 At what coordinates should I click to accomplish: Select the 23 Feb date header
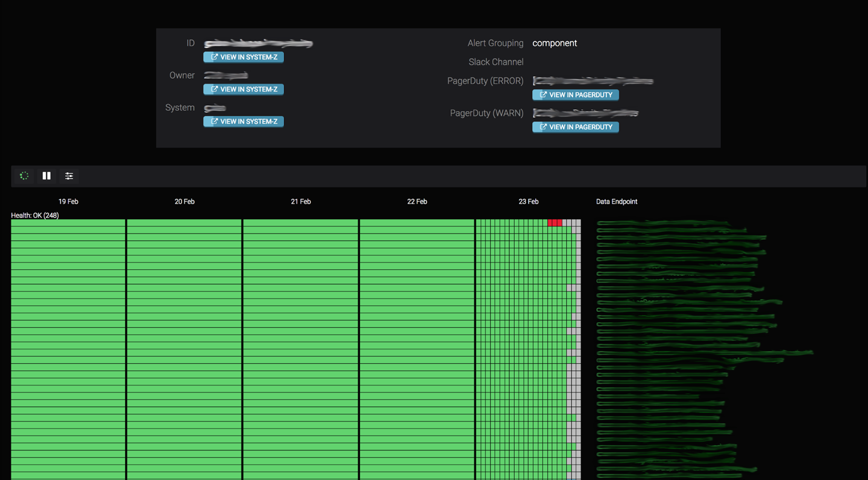tap(529, 202)
